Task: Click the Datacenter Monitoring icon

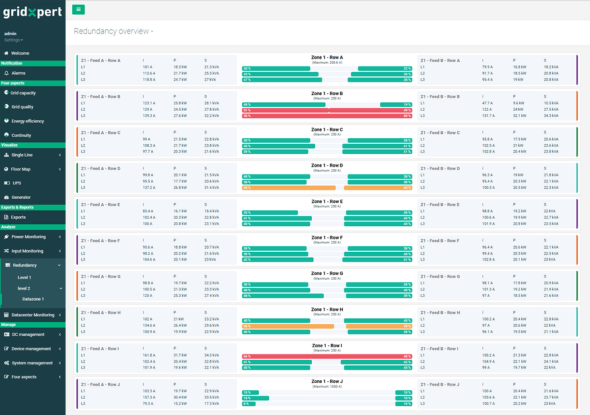Action: 6,315
